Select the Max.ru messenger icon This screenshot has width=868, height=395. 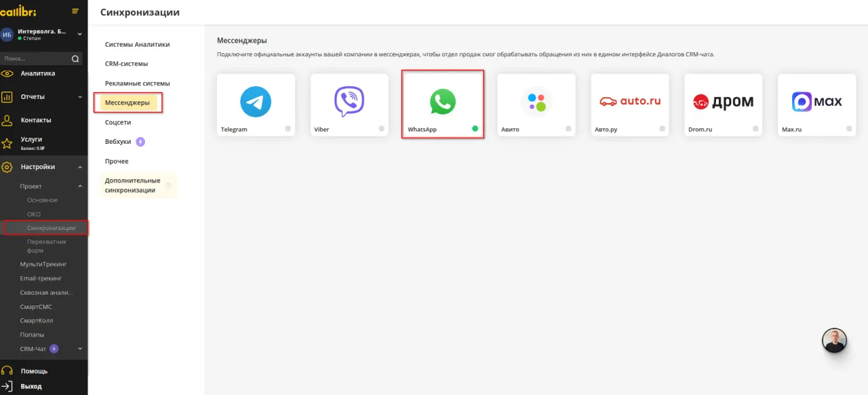816,100
